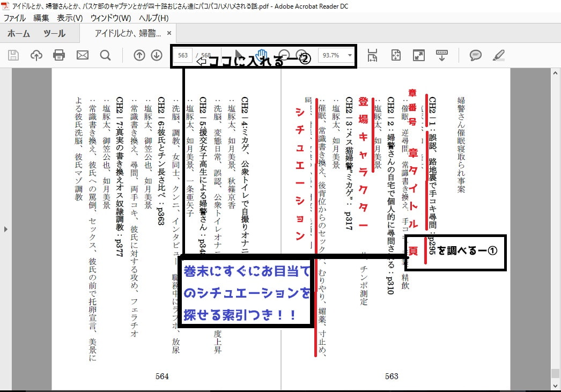Open the find text magnifier icon
Screen dimensions: 561x392
(x=105, y=55)
